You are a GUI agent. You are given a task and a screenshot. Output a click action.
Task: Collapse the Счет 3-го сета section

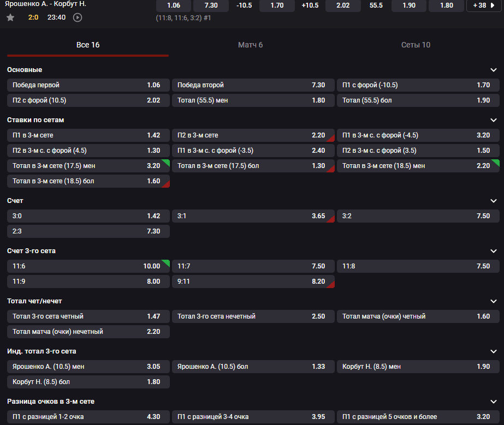494,251
